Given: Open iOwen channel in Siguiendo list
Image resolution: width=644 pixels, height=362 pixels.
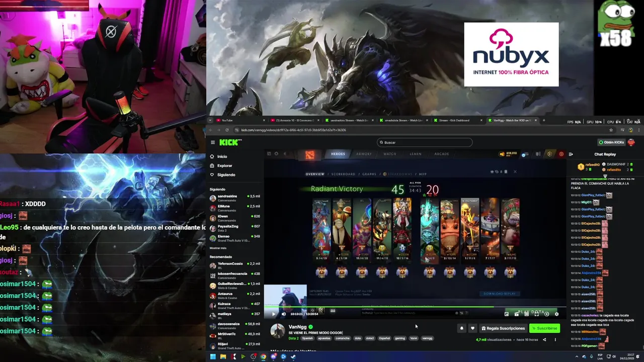Looking at the screenshot, I should click(x=235, y=218).
